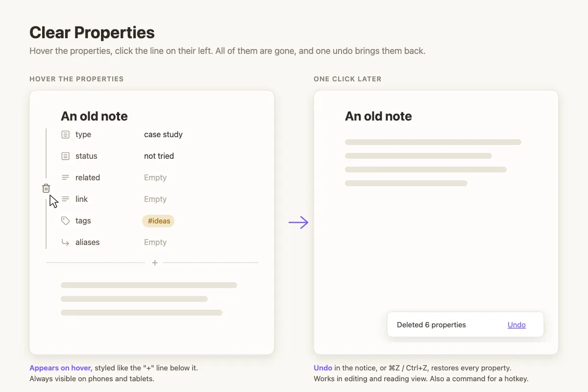Click the 'aliases' property name

click(x=88, y=242)
